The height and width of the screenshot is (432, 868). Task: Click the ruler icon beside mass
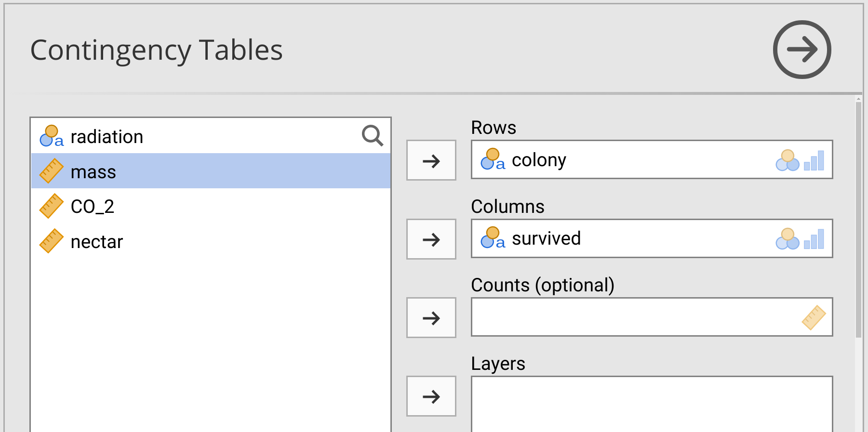(51, 171)
